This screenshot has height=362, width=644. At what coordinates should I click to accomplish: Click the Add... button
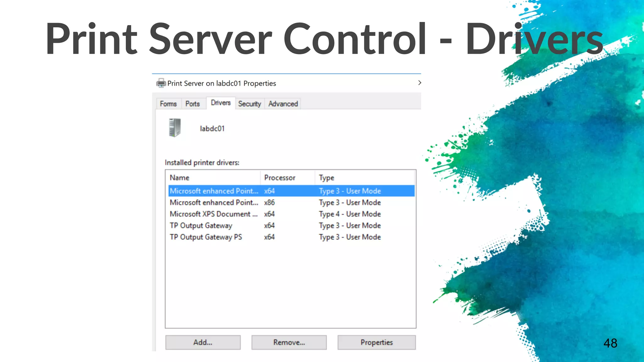pos(203,342)
